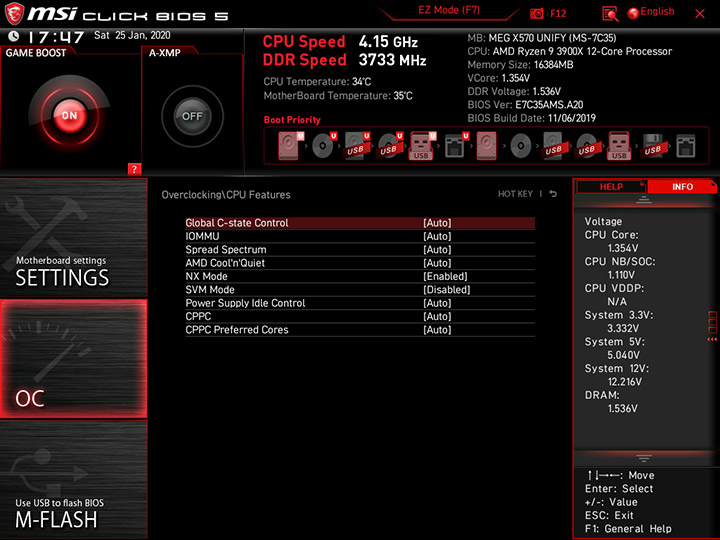The width and height of the screenshot is (720, 540).
Task: Open the HOT KEY list
Action: [x=515, y=194]
